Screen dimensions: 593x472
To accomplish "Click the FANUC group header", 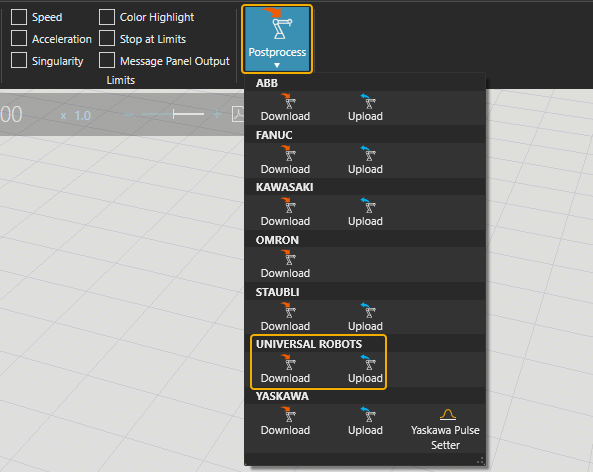I will [x=274, y=135].
